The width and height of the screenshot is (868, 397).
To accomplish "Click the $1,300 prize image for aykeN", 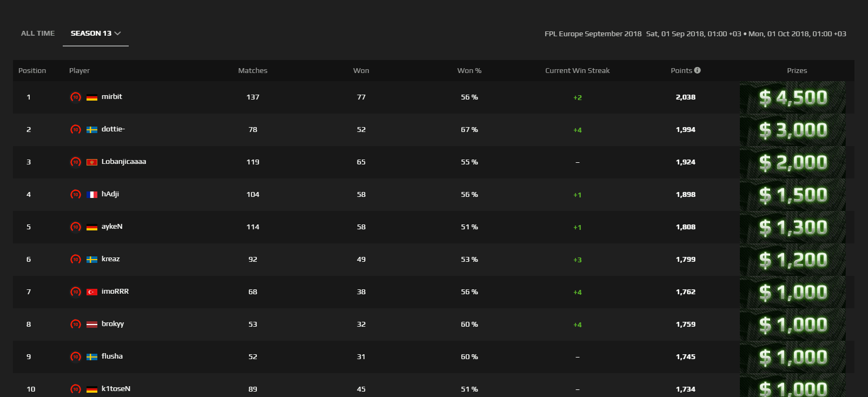I will [792, 227].
